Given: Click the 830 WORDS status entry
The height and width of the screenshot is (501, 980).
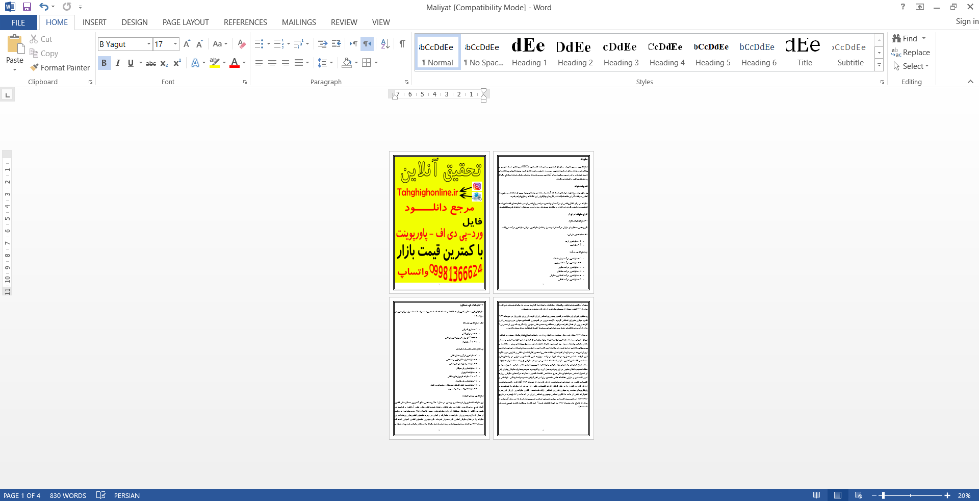Looking at the screenshot, I should pyautogui.click(x=68, y=495).
